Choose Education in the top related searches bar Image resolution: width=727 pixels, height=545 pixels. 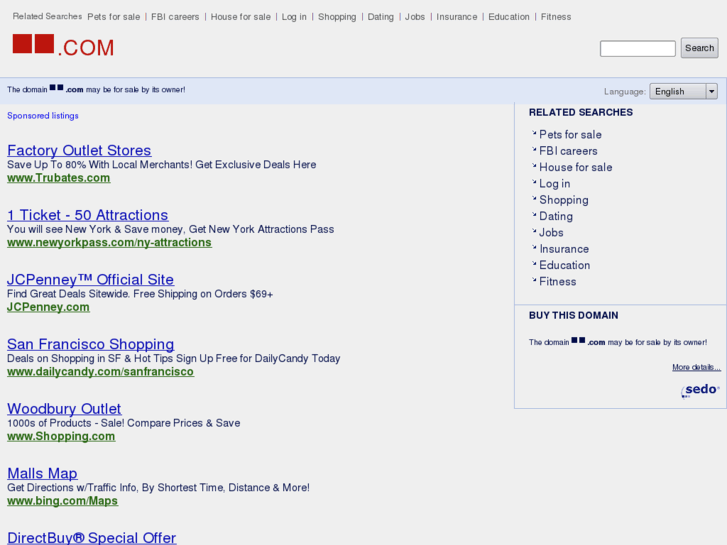pyautogui.click(x=509, y=17)
